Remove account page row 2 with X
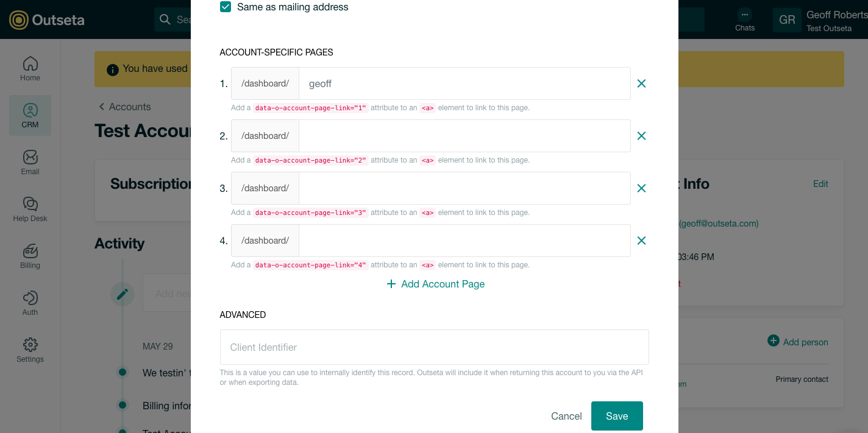Viewport: 868px width, 433px height. click(x=641, y=136)
